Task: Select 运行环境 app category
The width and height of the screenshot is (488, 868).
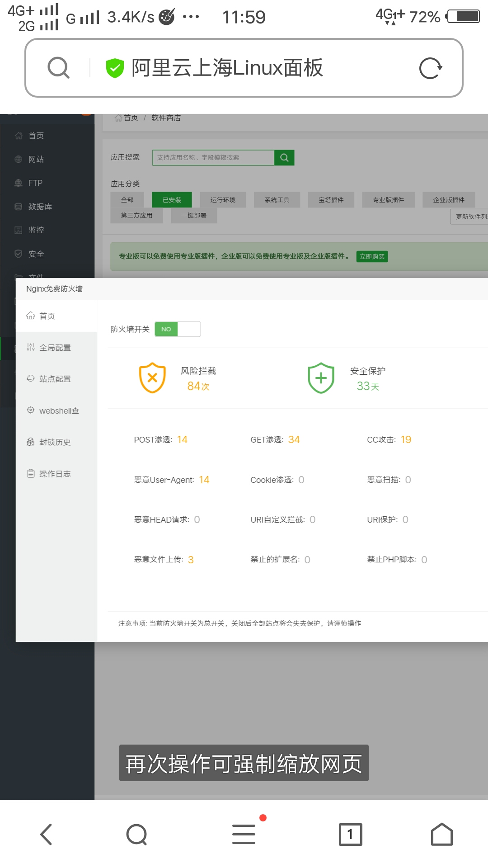Action: pyautogui.click(x=223, y=200)
